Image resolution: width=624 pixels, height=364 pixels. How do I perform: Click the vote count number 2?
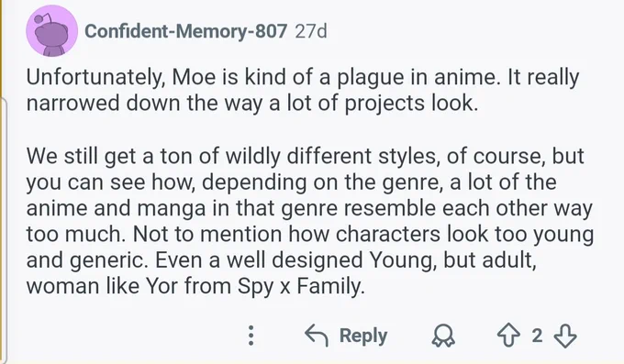click(x=537, y=336)
